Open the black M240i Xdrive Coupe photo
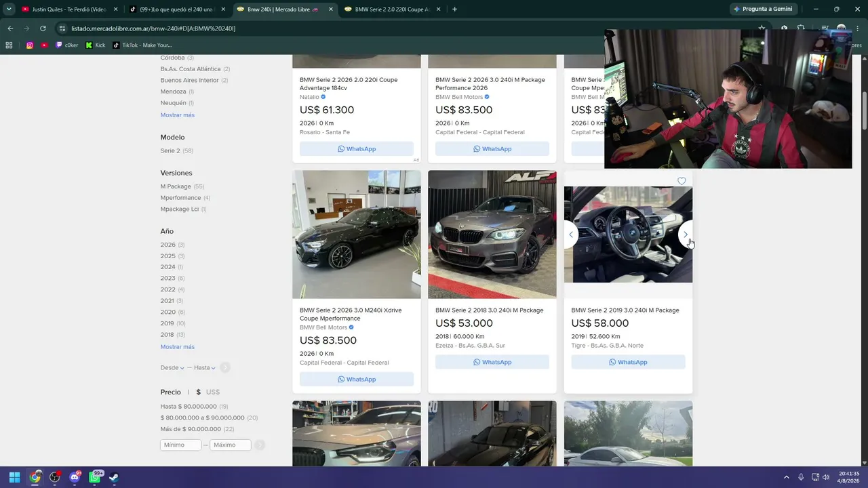The height and width of the screenshot is (488, 868). tap(357, 235)
